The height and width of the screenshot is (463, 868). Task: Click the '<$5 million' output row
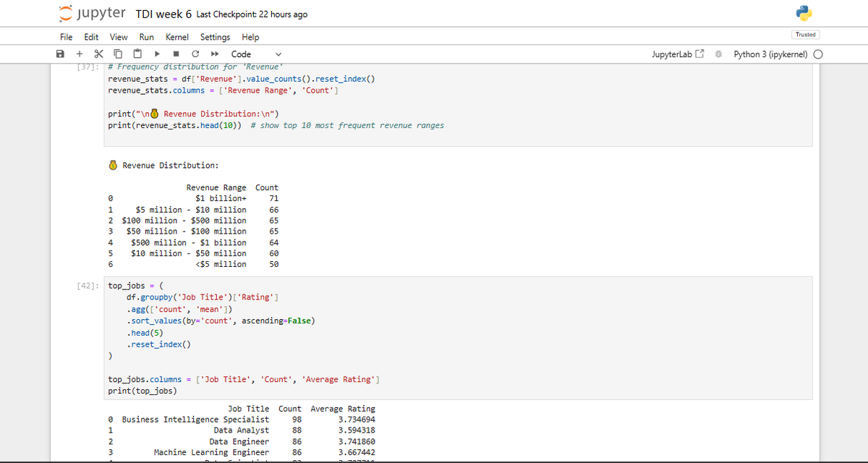point(193,264)
